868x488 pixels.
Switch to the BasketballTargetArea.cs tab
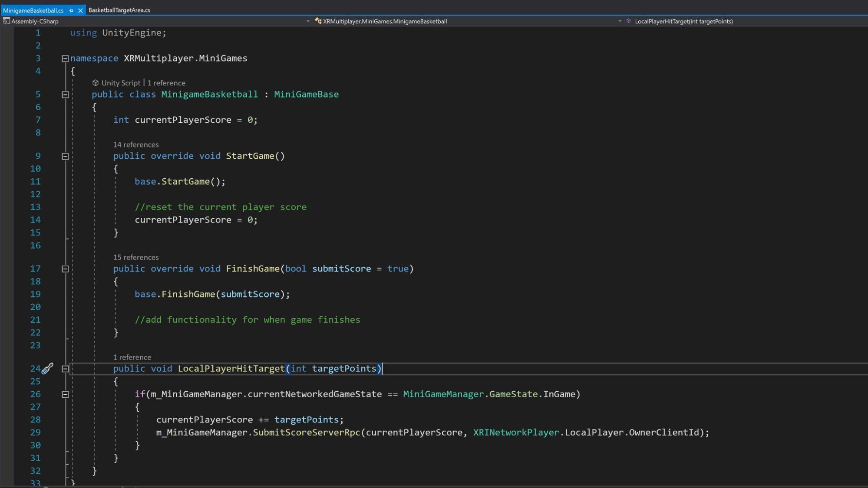[119, 10]
